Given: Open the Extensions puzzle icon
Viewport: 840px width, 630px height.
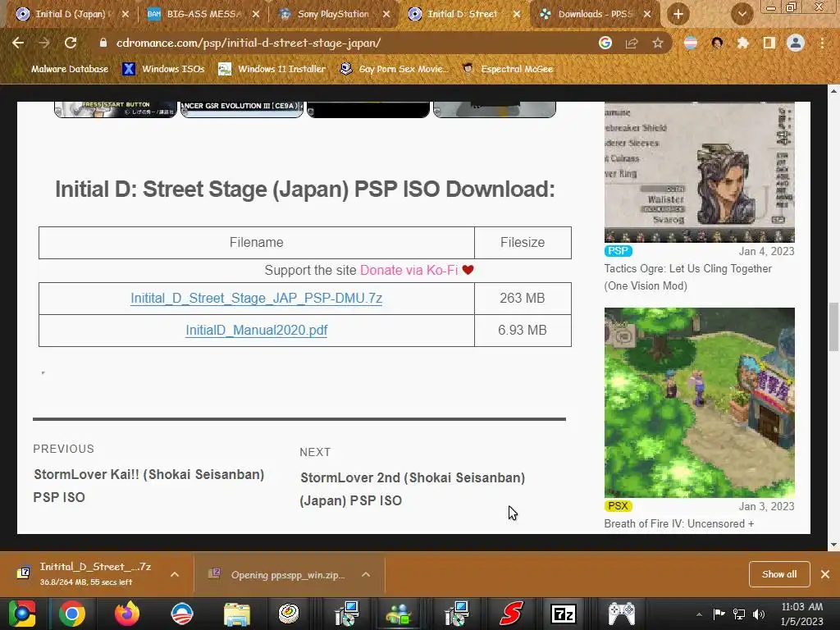Looking at the screenshot, I should pyautogui.click(x=743, y=43).
